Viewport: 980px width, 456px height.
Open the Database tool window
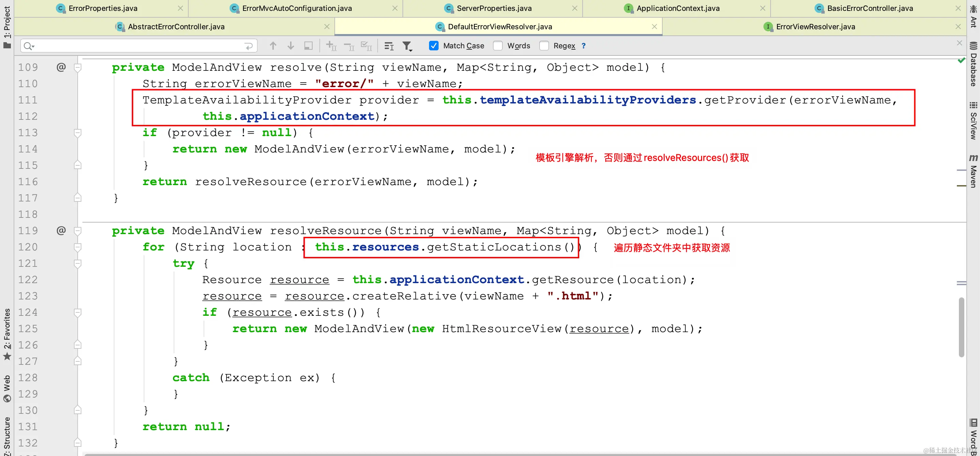coord(973,64)
